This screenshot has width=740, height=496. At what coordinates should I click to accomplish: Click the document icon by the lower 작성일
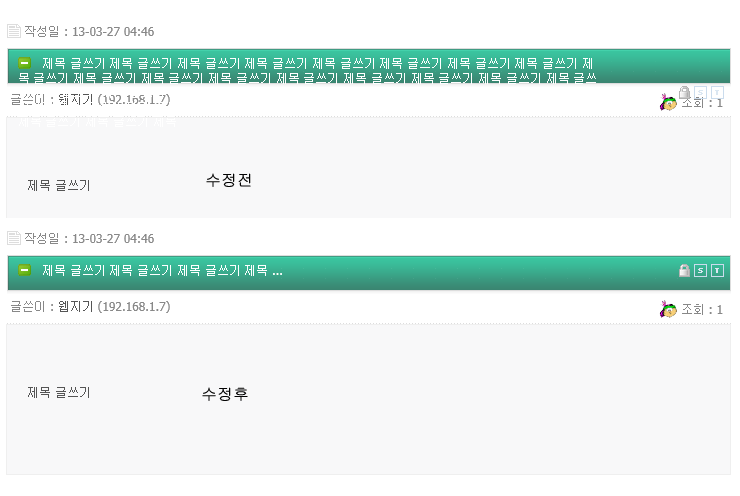(x=14, y=238)
